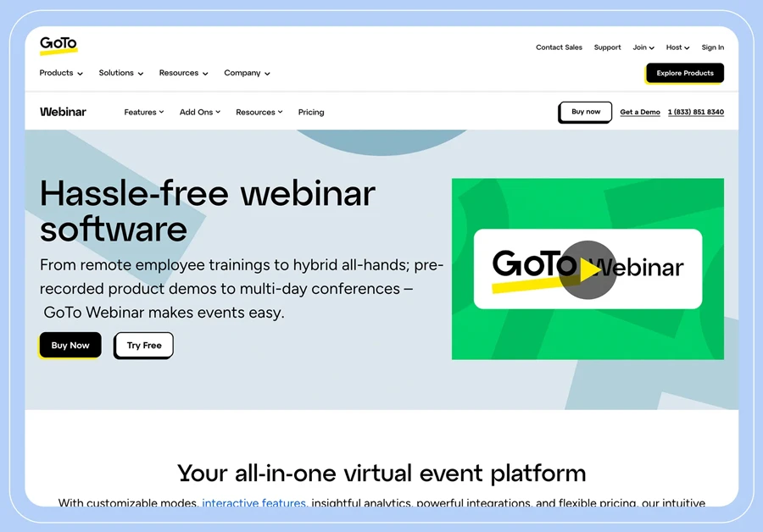763x532 pixels.
Task: Expand the Join dropdown
Action: pos(643,47)
